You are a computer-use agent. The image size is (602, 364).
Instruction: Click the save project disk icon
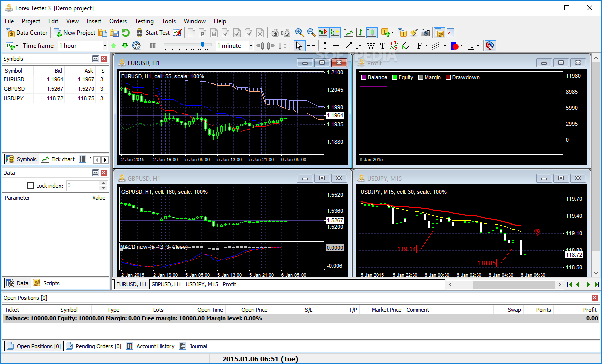point(114,33)
